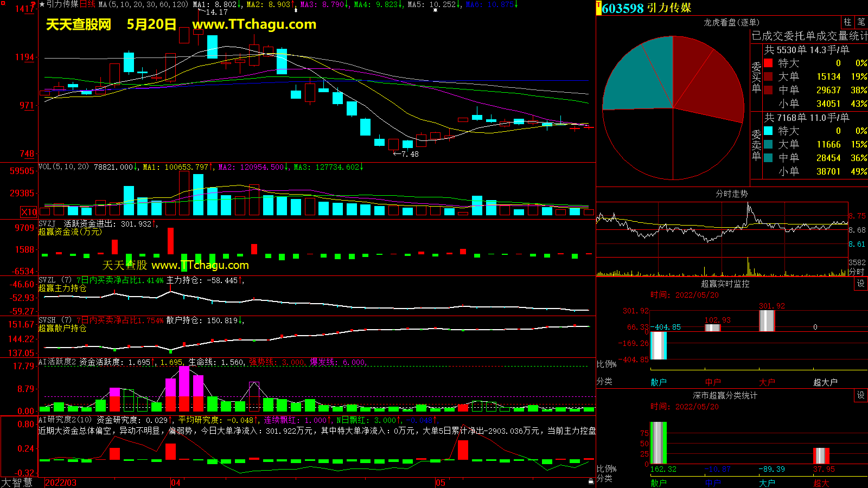Click the 603598 stock code
The image size is (868, 488).
tap(622, 8)
